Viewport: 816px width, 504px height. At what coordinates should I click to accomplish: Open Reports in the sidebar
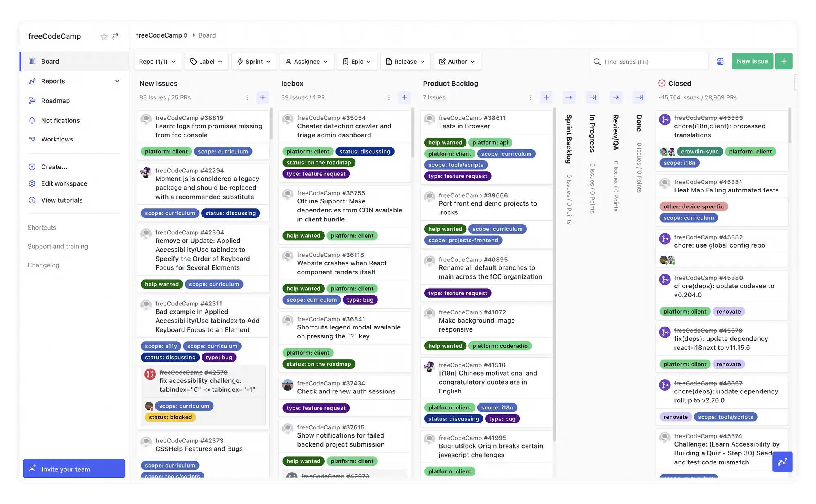click(x=75, y=81)
